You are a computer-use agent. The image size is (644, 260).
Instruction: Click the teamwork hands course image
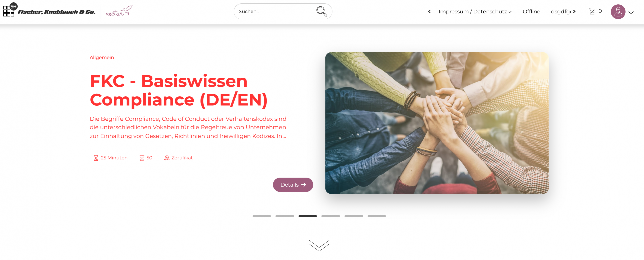coord(437,123)
